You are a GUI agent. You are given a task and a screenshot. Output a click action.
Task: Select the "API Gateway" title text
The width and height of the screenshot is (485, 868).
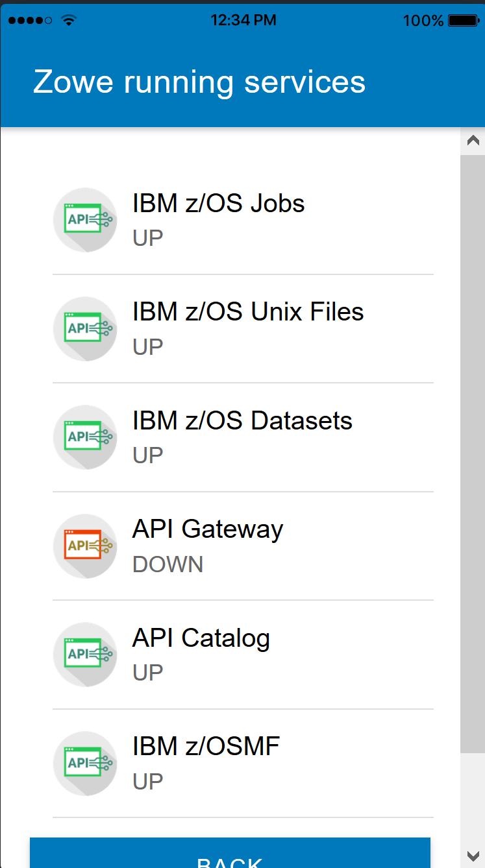coord(208,530)
